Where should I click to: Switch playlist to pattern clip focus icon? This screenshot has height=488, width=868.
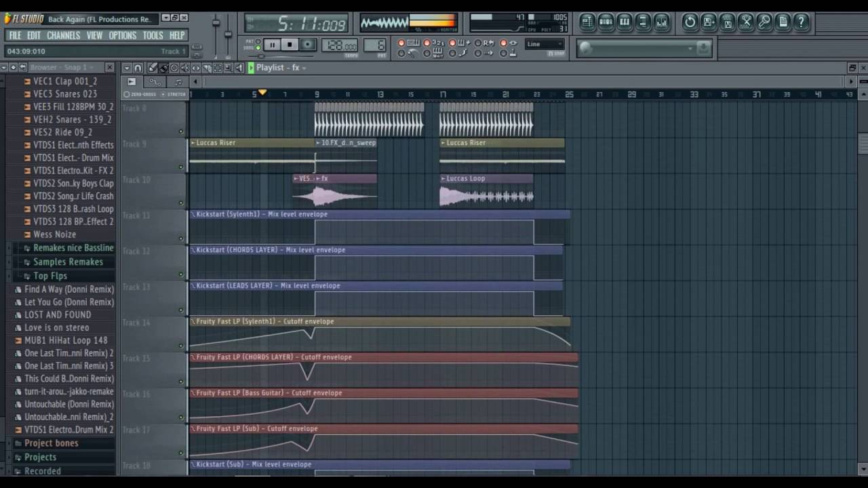(178, 82)
